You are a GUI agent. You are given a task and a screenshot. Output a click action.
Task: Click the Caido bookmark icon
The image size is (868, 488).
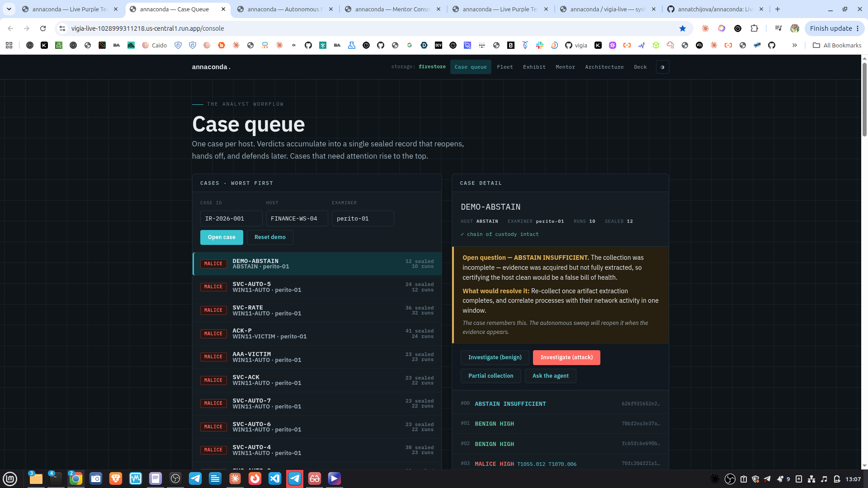pyautogui.click(x=155, y=45)
